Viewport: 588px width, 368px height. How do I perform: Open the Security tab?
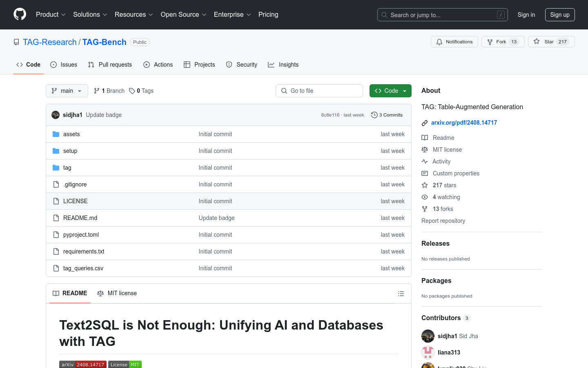pos(242,65)
